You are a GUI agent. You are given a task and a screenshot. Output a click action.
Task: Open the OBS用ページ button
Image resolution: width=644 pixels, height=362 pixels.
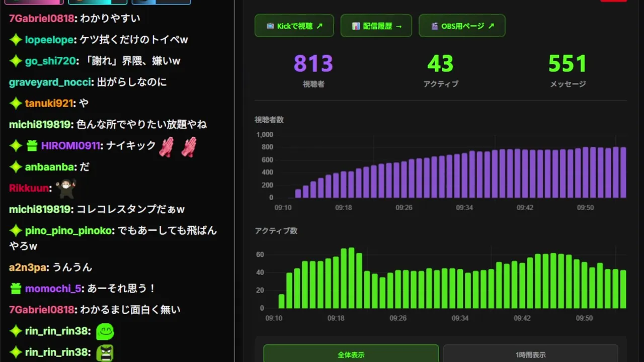pyautogui.click(x=462, y=26)
